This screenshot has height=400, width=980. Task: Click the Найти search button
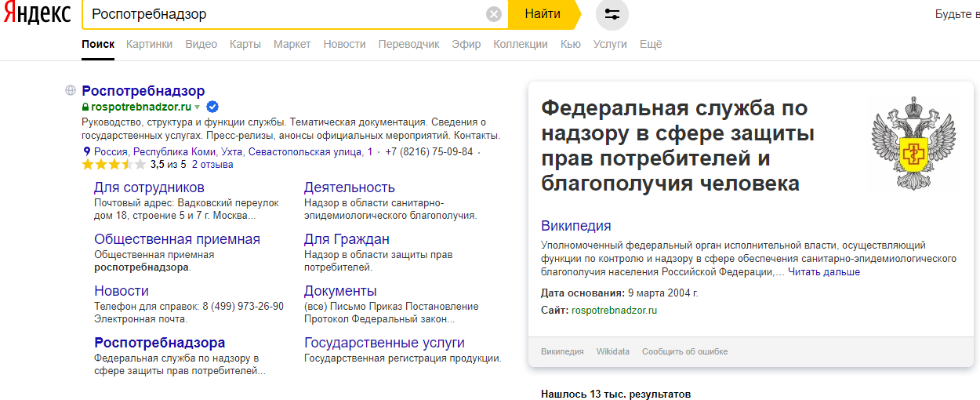pyautogui.click(x=543, y=14)
